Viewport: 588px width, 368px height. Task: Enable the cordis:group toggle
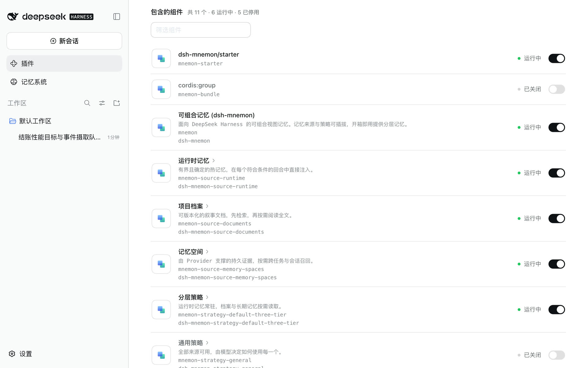click(x=556, y=89)
